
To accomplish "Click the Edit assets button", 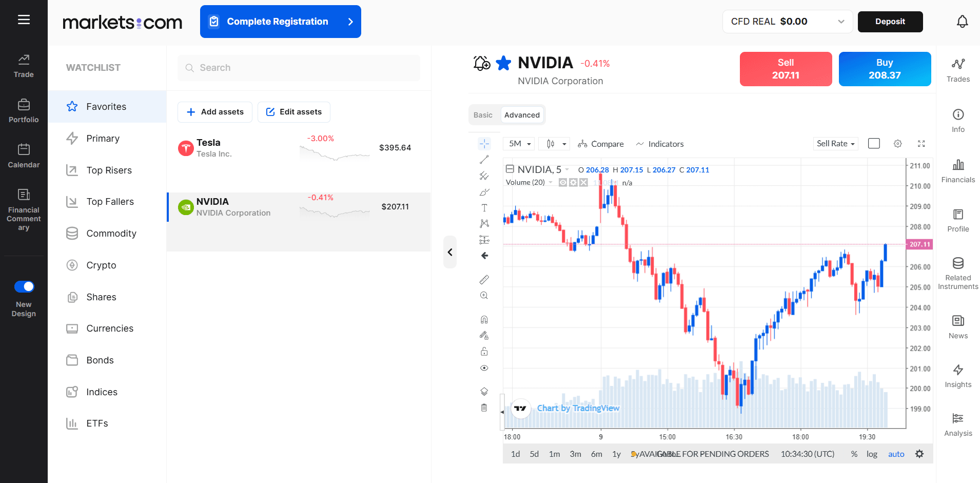I will (294, 112).
